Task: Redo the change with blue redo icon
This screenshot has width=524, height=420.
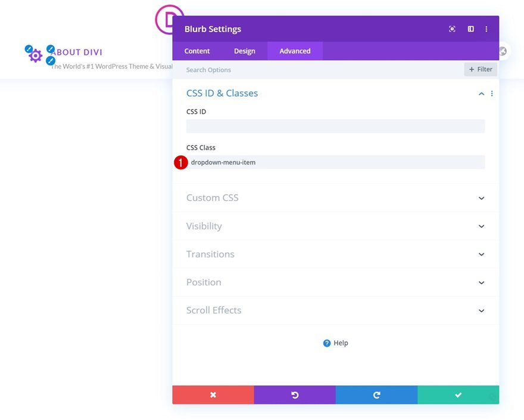Action: pyautogui.click(x=376, y=394)
